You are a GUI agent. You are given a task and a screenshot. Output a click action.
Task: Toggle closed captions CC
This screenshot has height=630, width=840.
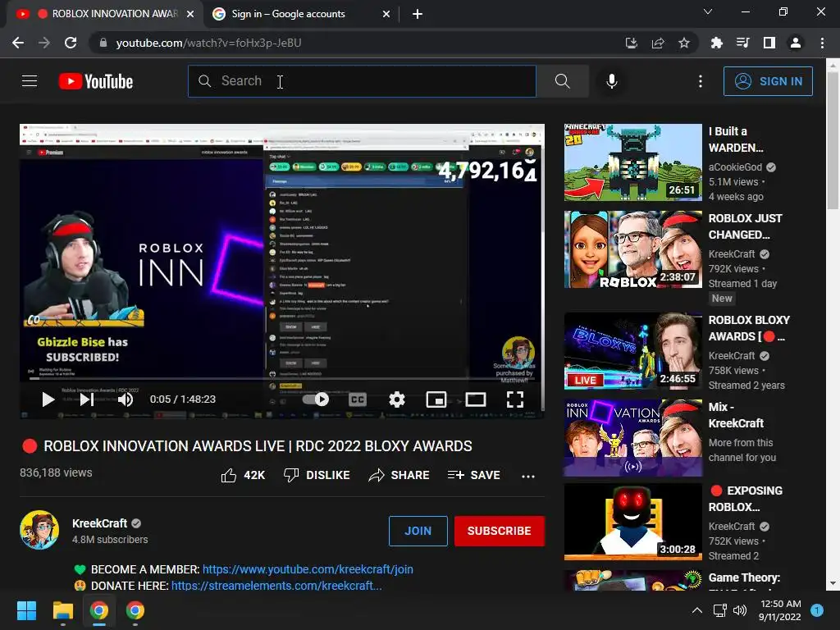[358, 399]
